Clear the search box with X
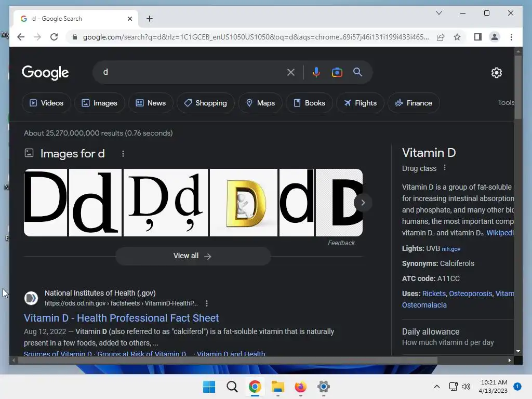This screenshot has width=532, height=399. pos(291,72)
